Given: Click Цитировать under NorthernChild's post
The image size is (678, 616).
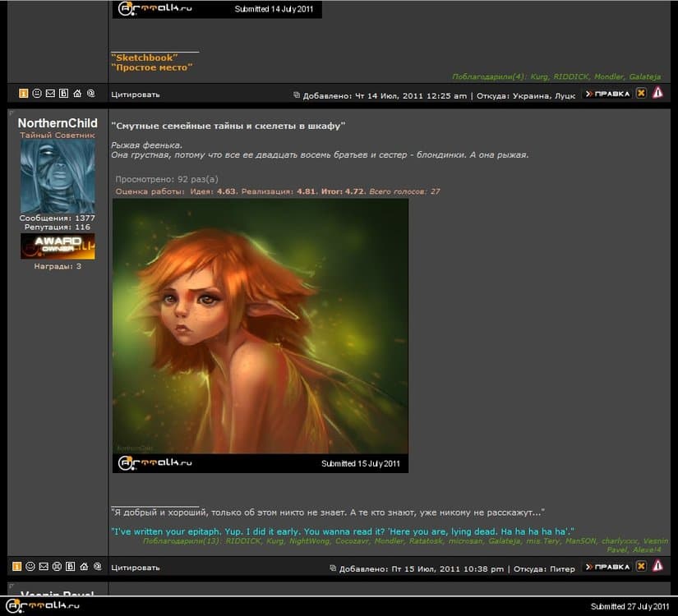Looking at the screenshot, I should click(135, 568).
